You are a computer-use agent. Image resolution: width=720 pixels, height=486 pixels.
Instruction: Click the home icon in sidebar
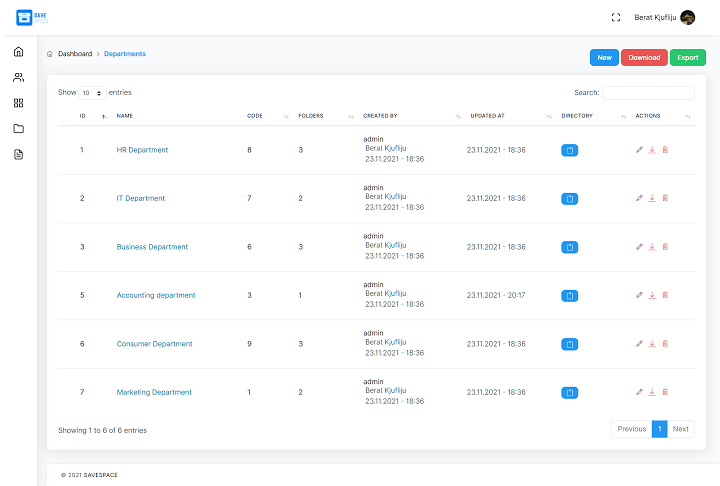(18, 51)
